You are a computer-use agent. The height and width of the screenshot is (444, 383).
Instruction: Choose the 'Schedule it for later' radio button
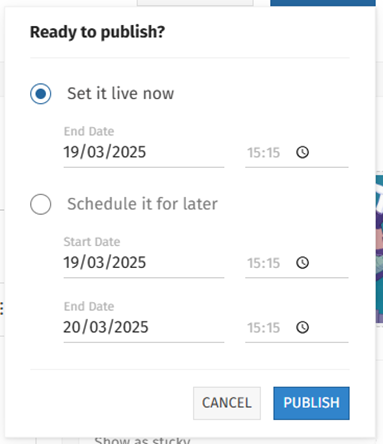[41, 204]
